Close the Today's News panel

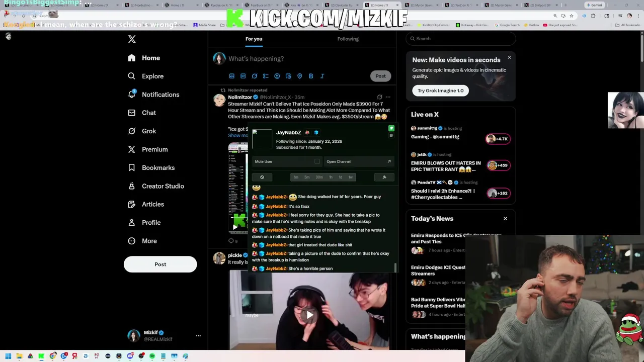click(x=505, y=219)
